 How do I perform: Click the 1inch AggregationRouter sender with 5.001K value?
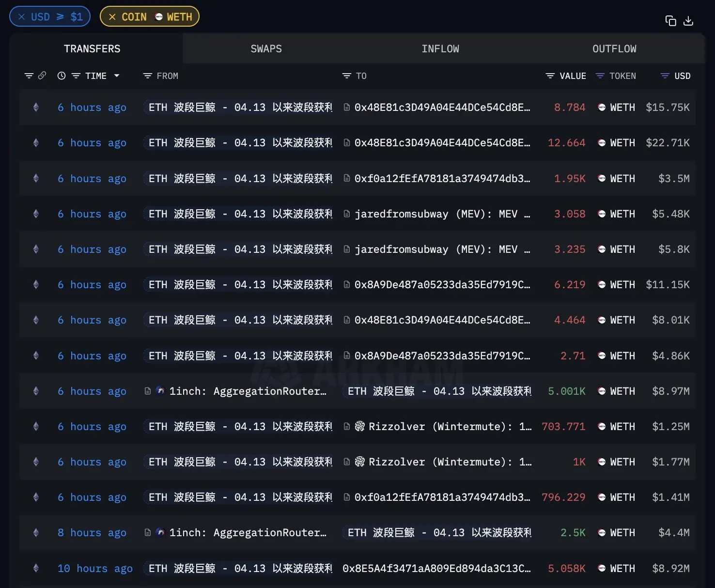pyautogui.click(x=247, y=391)
